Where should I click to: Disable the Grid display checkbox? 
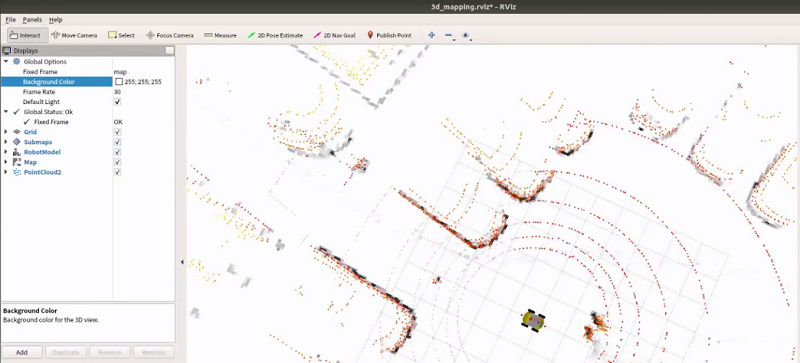point(118,132)
